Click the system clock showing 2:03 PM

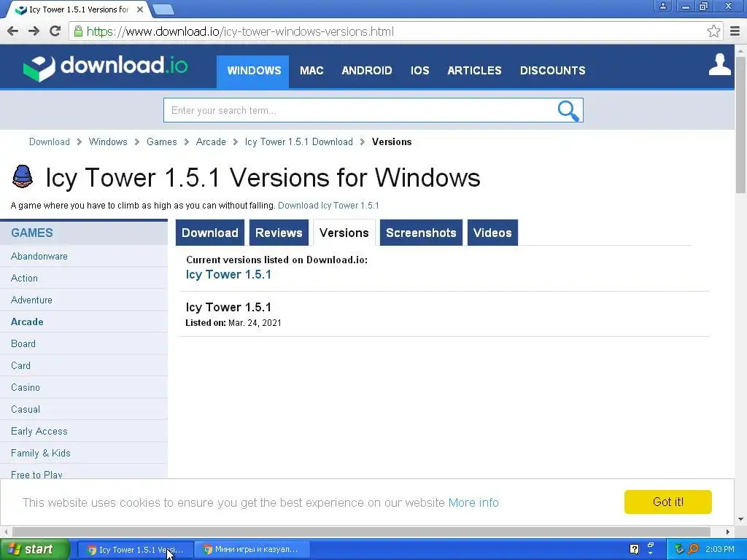click(x=719, y=549)
